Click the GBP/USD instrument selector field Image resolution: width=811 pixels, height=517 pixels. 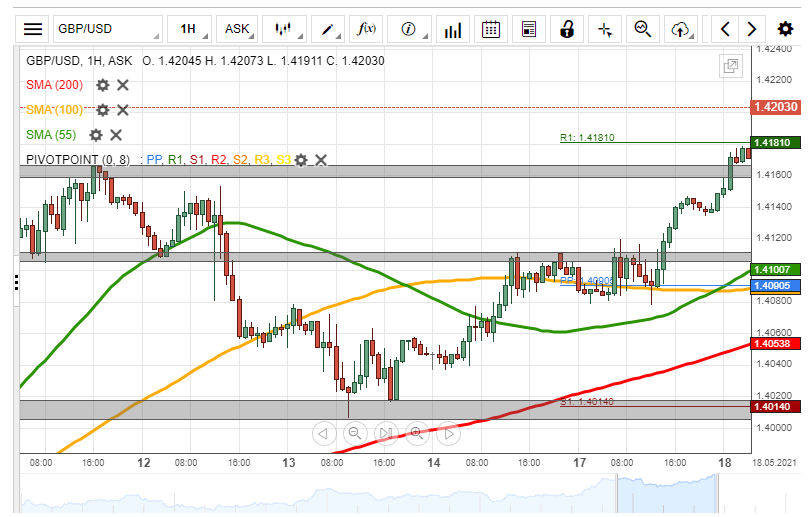pyautogui.click(x=107, y=29)
